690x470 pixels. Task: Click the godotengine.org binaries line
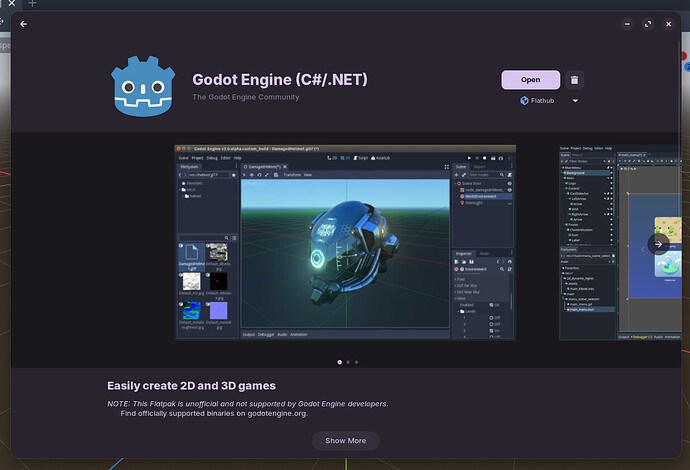click(214, 413)
